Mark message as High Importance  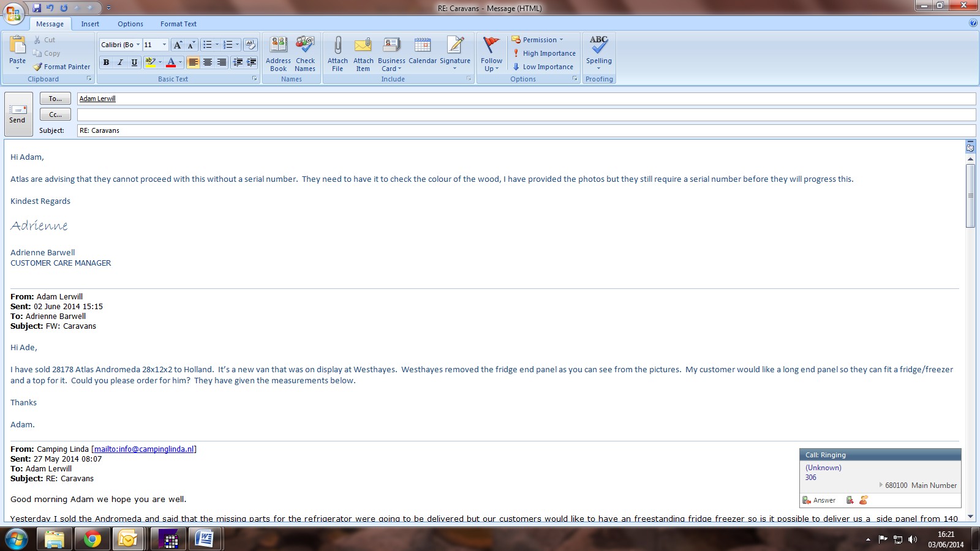(544, 53)
